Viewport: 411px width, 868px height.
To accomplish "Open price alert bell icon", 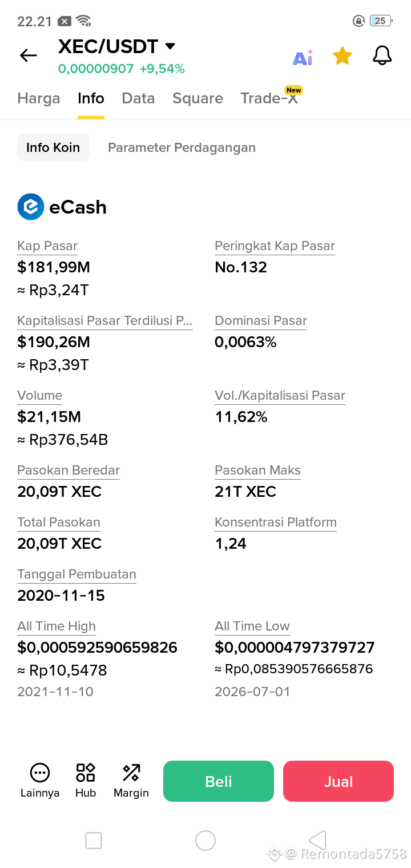I will coord(382,55).
